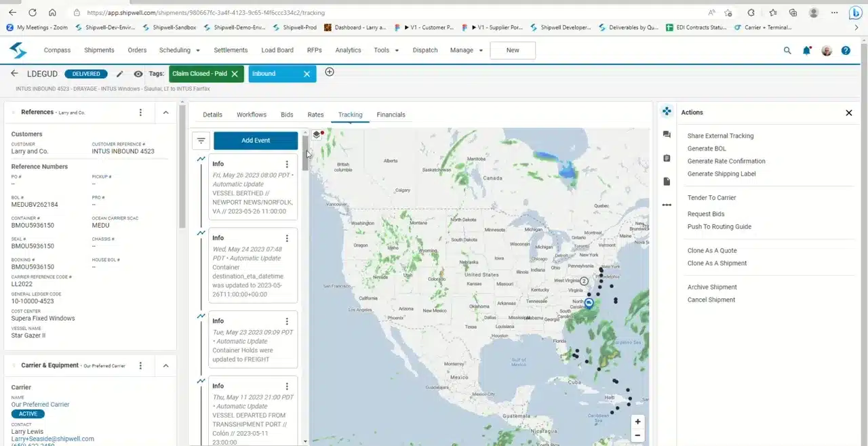The height and width of the screenshot is (446, 868).
Task: Edit shipment name using the pencil icon
Action: point(119,73)
